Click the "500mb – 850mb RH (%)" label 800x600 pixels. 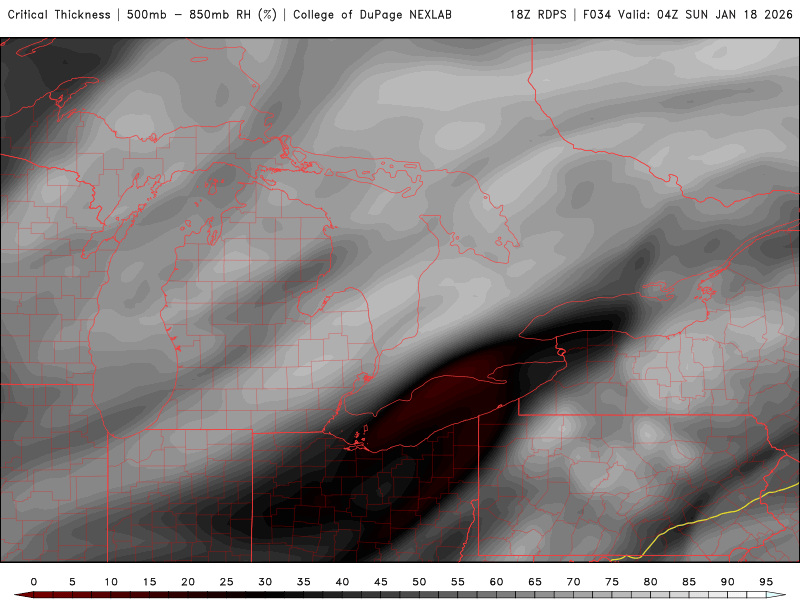(202, 14)
